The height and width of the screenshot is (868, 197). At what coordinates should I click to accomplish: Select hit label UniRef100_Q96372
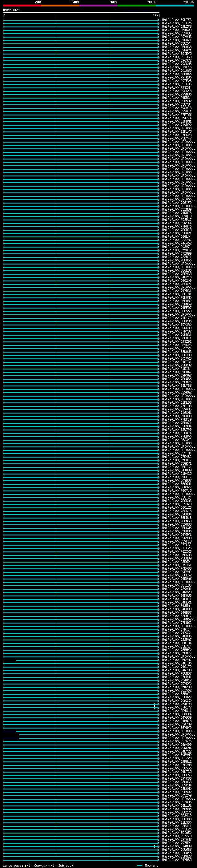177,60
